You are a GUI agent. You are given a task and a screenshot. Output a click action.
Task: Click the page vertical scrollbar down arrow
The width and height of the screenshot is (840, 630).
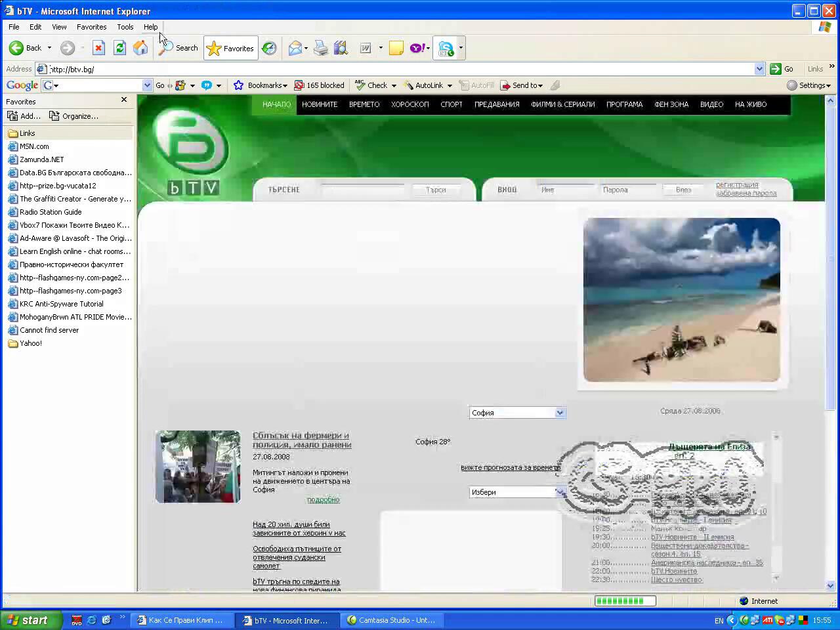click(830, 585)
